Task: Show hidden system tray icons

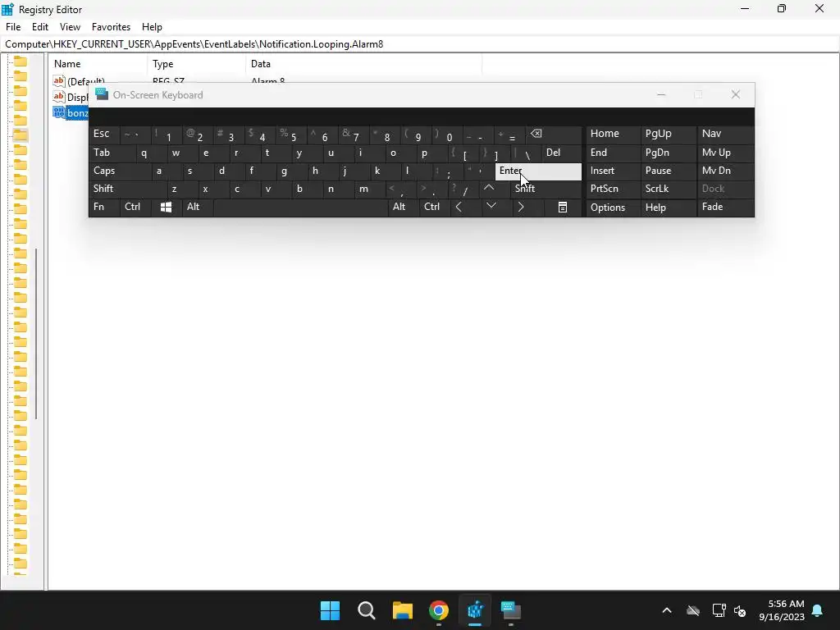Action: pyautogui.click(x=667, y=610)
